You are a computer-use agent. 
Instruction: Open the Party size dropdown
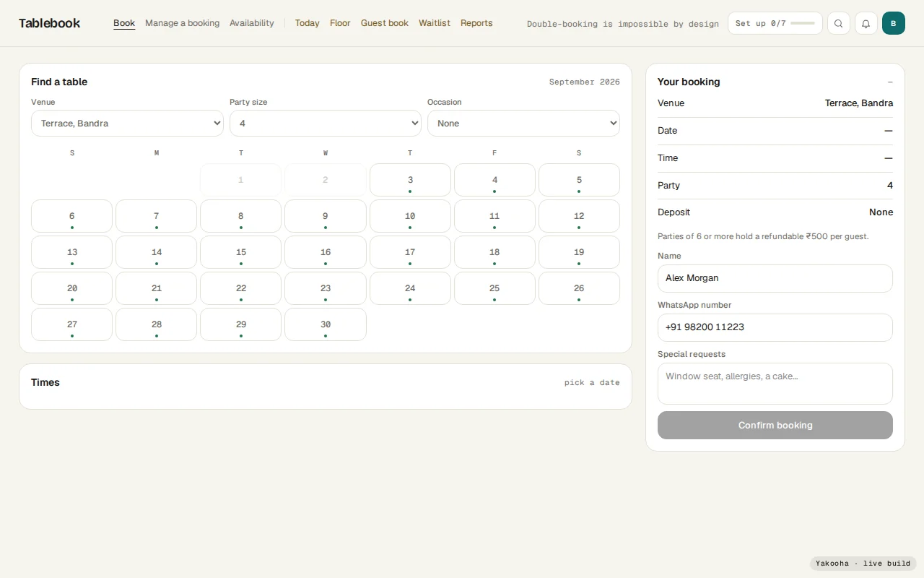tap(325, 123)
